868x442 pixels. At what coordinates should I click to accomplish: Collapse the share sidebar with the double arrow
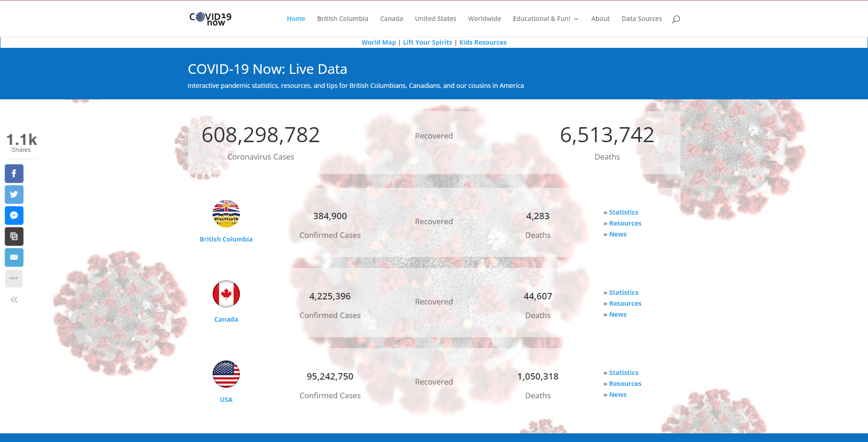(14, 299)
